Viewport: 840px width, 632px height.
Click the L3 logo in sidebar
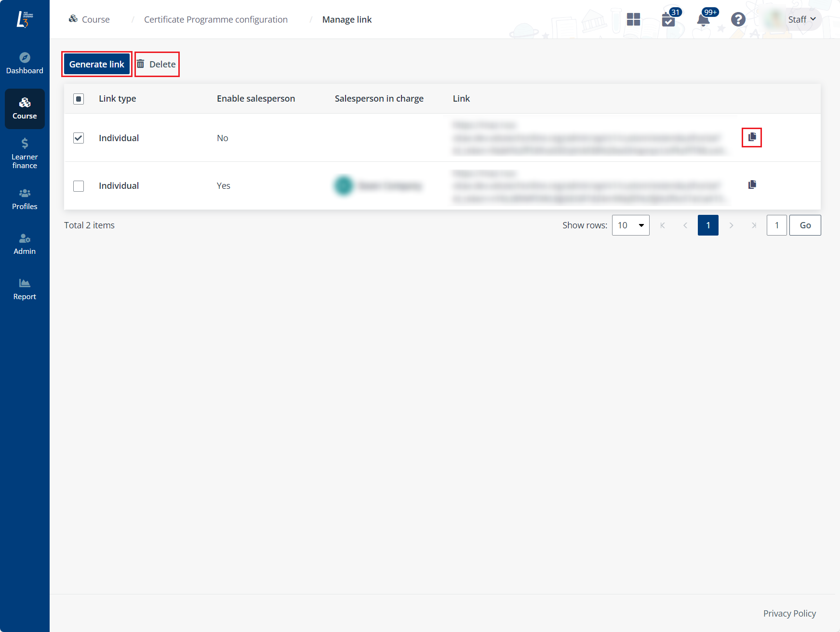tap(25, 19)
